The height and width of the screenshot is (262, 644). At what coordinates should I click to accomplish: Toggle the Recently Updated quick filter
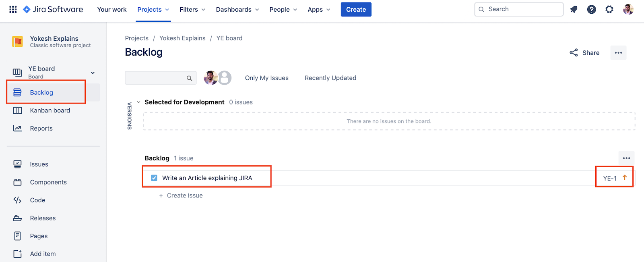pos(330,78)
